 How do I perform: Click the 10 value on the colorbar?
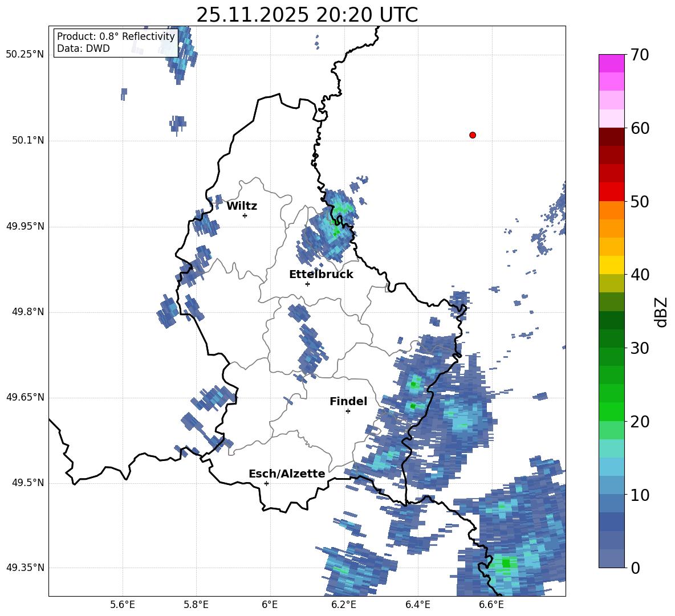point(640,495)
